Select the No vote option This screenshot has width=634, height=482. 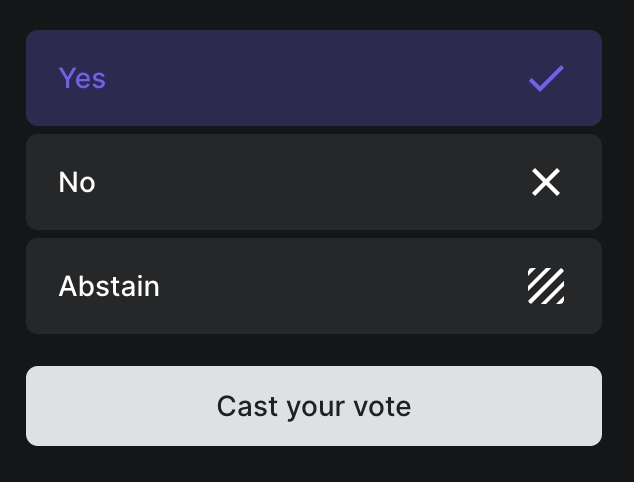313,182
